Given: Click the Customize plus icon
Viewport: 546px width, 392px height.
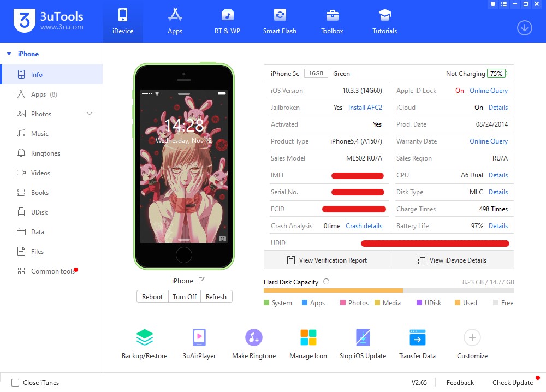Looking at the screenshot, I should point(472,337).
